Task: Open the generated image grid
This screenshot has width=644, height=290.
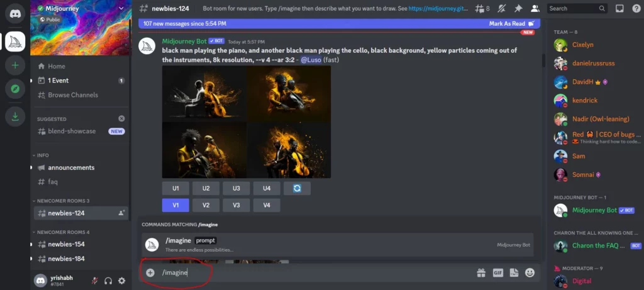Action: coord(247,121)
